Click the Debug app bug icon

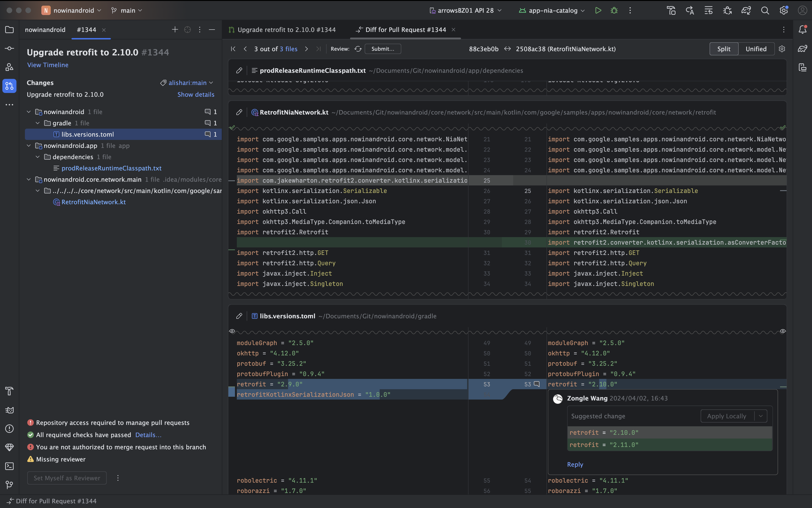614,10
